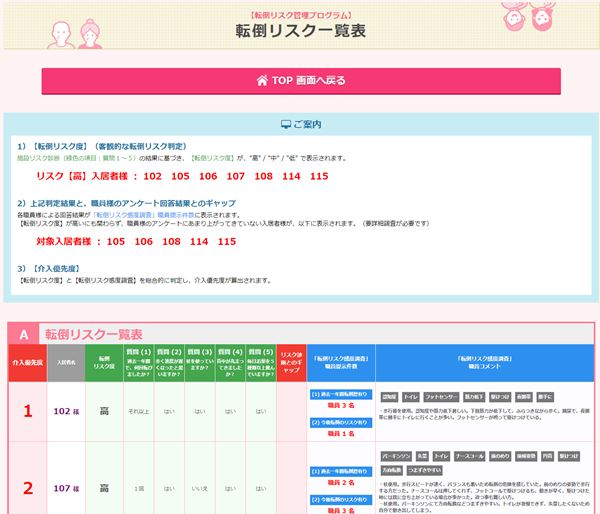Viewport: 600px width, 514px height.
Task: Click the つまずきやすい tag for resident 107
Action: click(425, 470)
